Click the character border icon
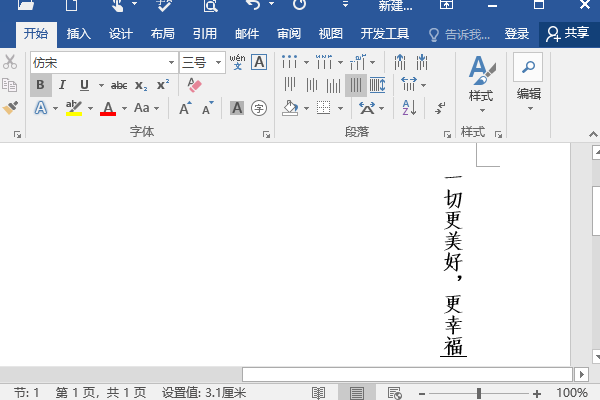 [259, 62]
